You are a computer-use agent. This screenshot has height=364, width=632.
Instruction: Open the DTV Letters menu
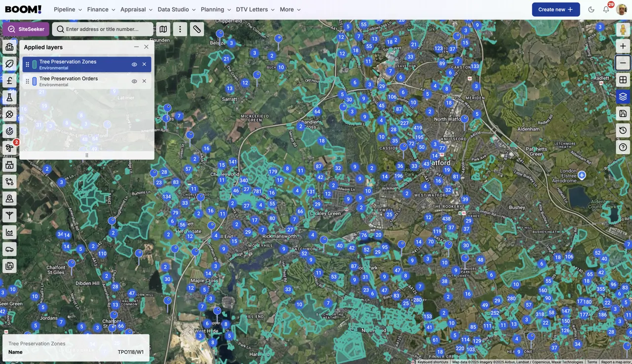coord(255,9)
